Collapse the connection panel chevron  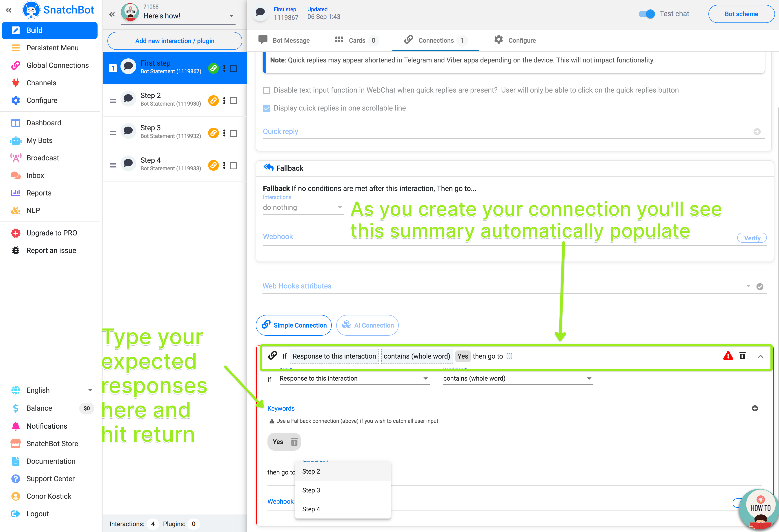[x=760, y=357]
